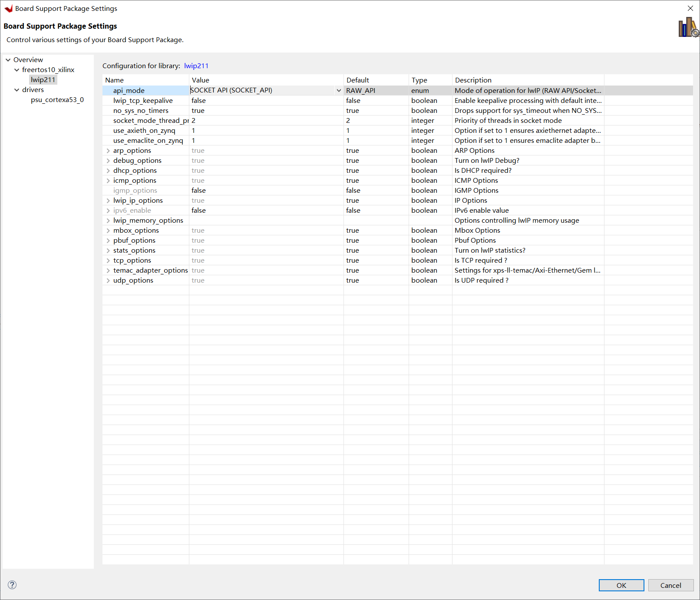Expand the dhcp_options row
This screenshot has height=600, width=700.
tap(108, 171)
